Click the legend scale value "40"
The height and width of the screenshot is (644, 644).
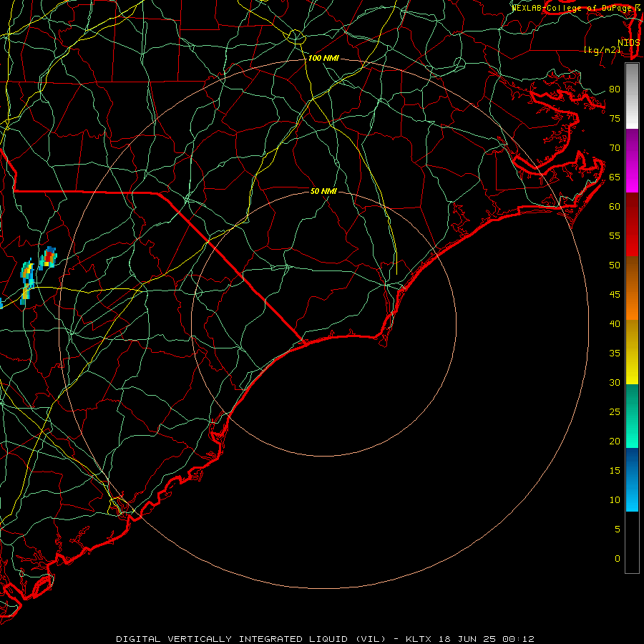pyautogui.click(x=615, y=323)
